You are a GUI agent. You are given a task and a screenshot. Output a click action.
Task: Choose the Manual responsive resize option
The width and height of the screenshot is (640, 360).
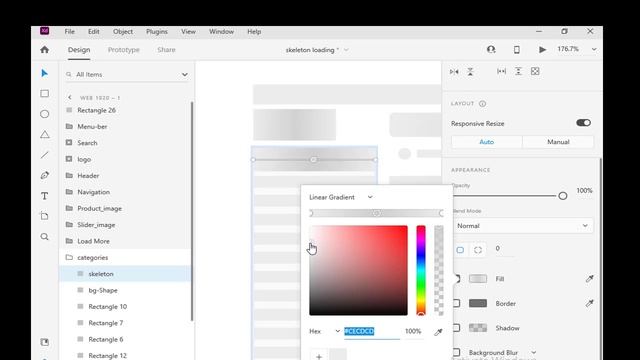coord(558,142)
